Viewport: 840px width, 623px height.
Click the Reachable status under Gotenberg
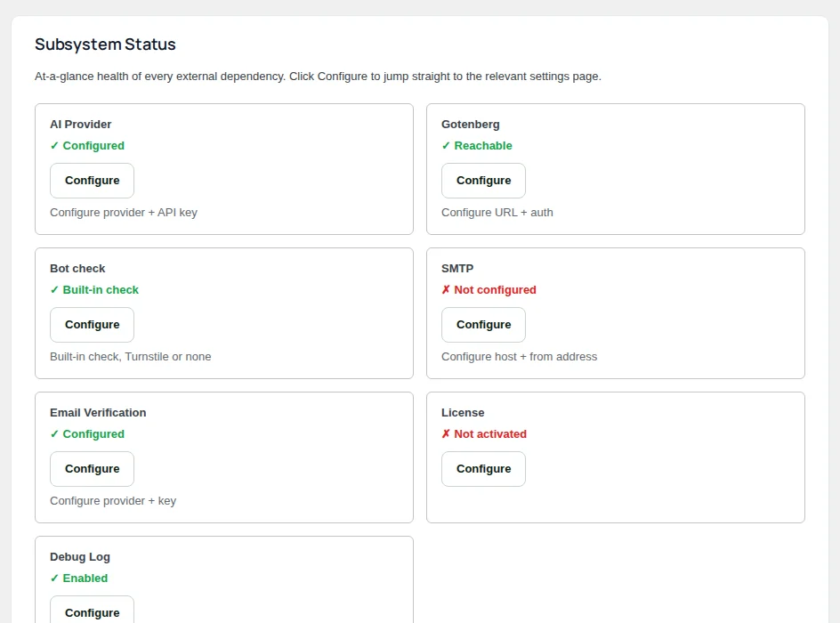click(x=477, y=146)
